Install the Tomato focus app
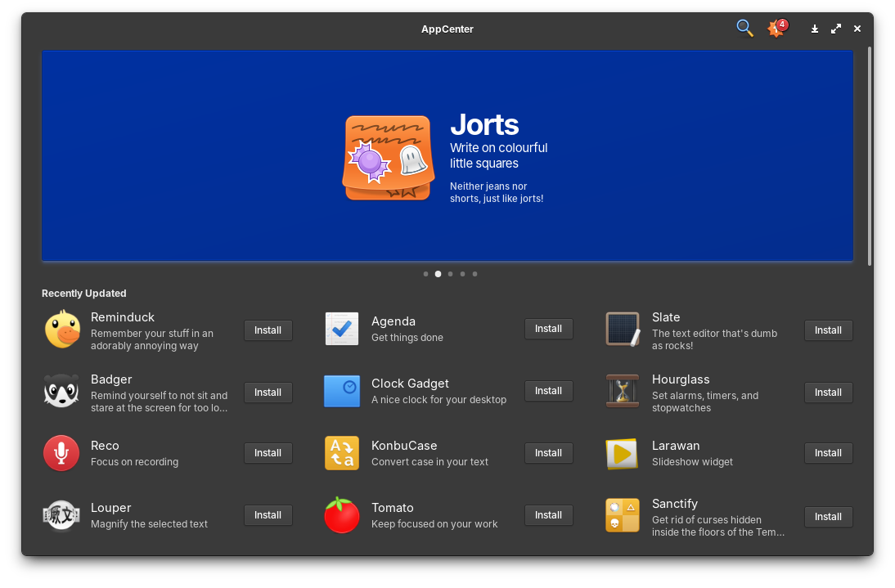Viewport: 895px width, 588px height. (548, 514)
